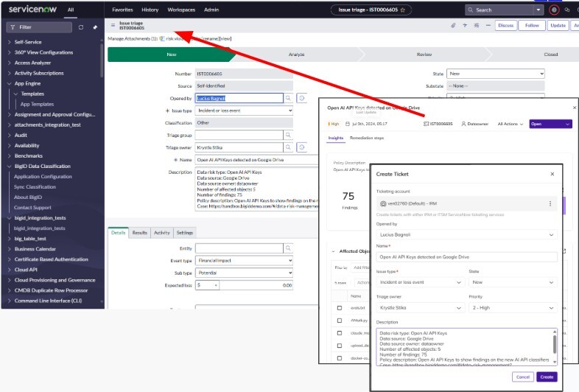Open the Triage owner Krystle Stika dropdown in dialog

pyautogui.click(x=421, y=308)
